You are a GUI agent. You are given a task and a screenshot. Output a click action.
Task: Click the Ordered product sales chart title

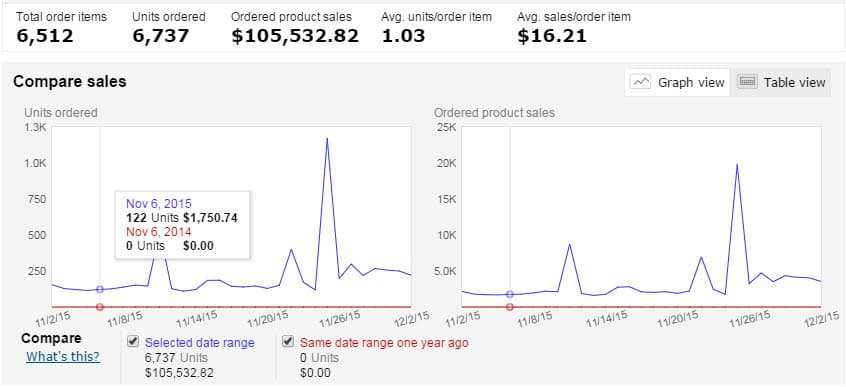[494, 113]
